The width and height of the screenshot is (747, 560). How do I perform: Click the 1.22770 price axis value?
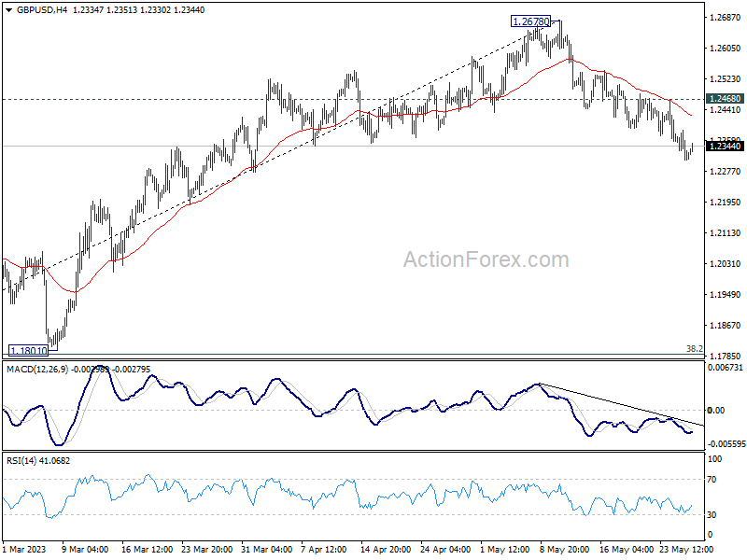coord(726,172)
